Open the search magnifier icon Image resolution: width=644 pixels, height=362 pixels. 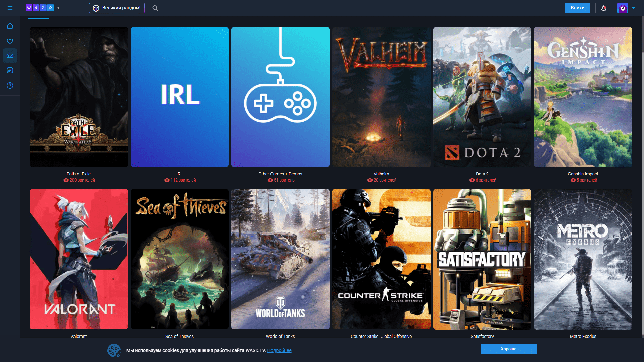pos(155,8)
